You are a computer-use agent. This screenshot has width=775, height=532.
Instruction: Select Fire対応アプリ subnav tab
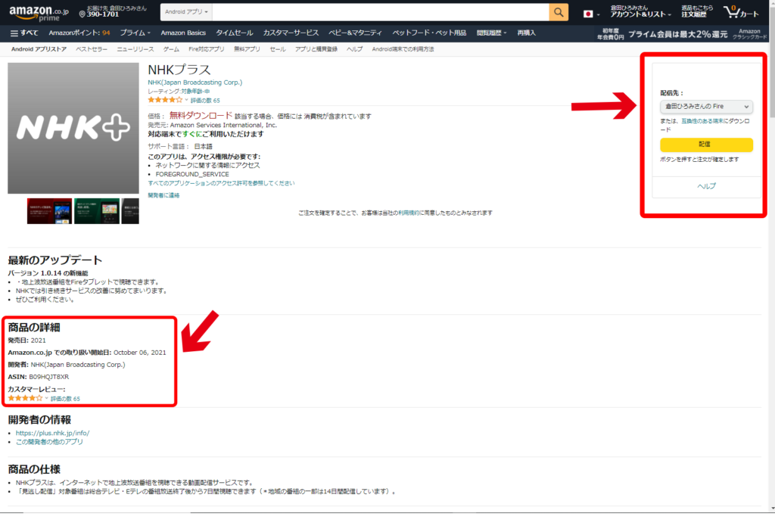click(x=206, y=49)
